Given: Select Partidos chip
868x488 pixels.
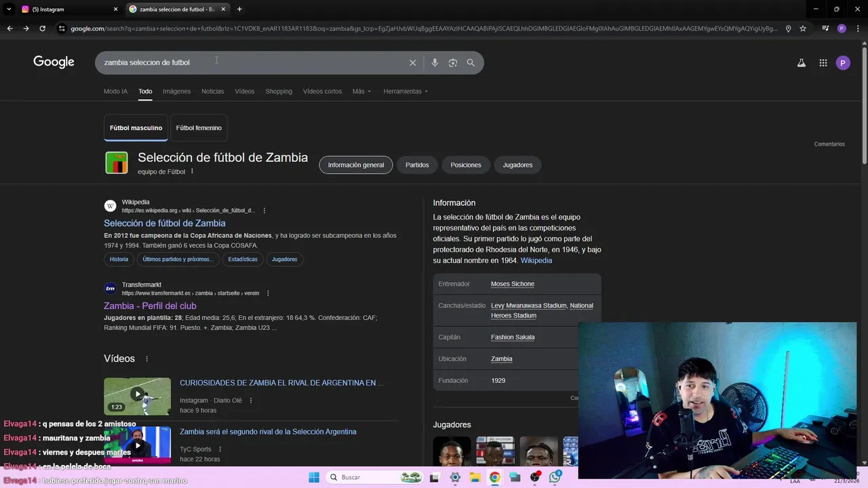Looking at the screenshot, I should click(417, 165).
